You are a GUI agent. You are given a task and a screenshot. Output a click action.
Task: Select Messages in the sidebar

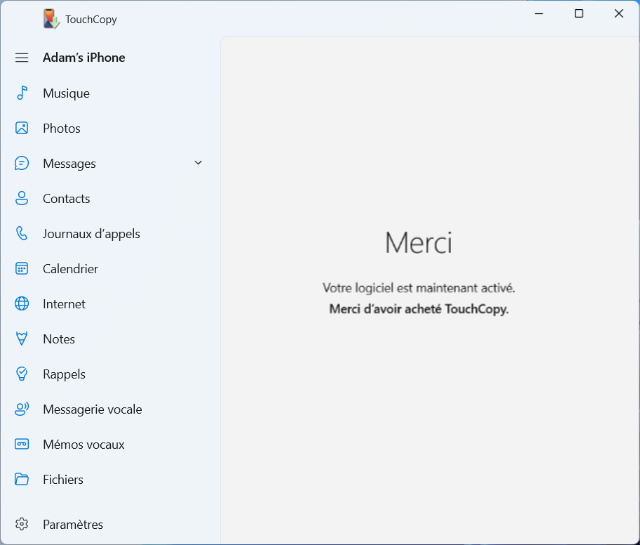pos(110,163)
